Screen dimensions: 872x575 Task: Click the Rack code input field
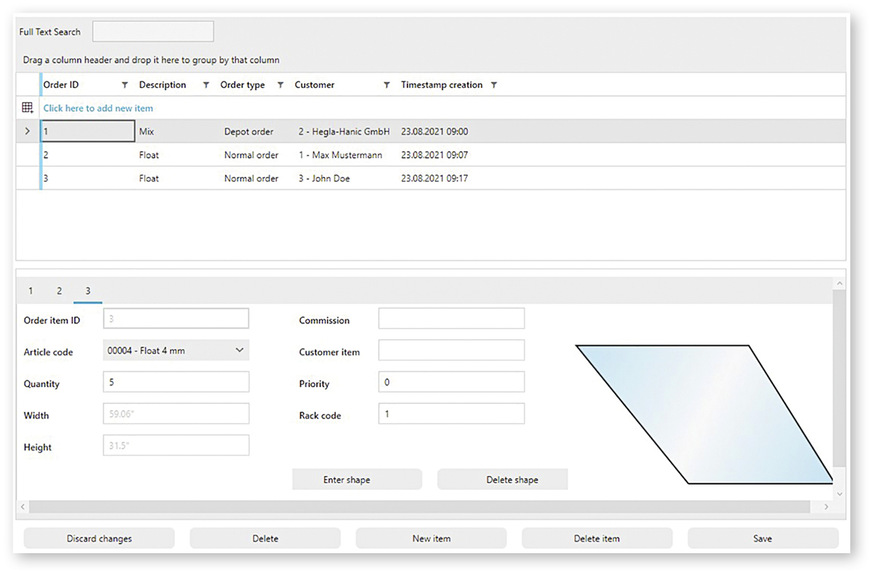pos(451,414)
